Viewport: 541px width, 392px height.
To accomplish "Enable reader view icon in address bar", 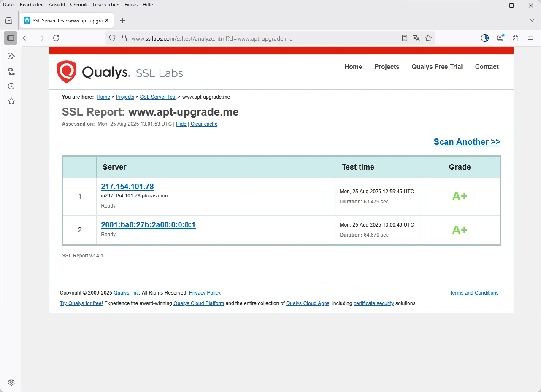I will (405, 38).
